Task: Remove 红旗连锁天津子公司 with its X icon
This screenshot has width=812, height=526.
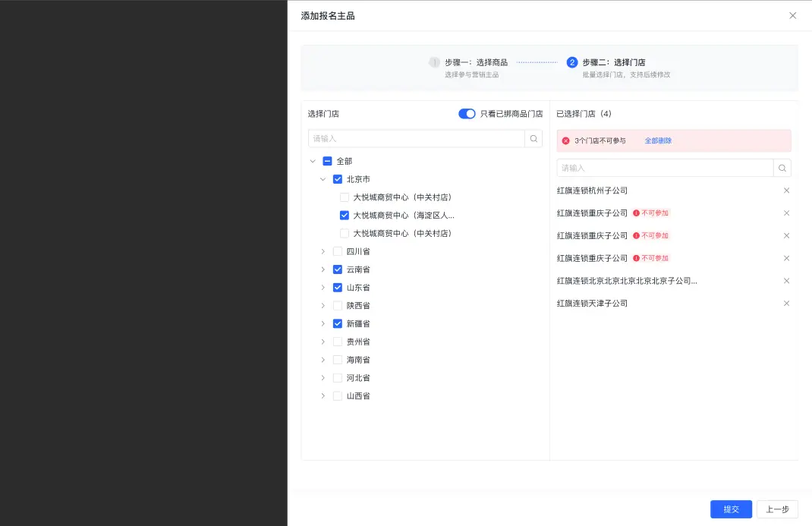Action: 786,304
